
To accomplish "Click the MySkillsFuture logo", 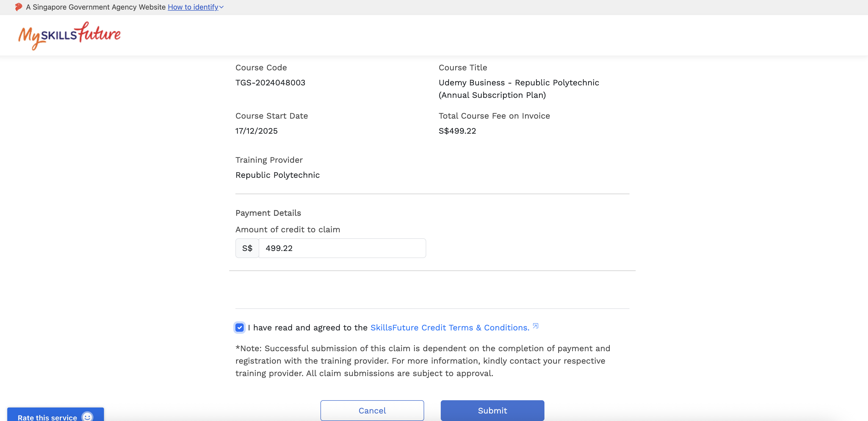I will pos(69,35).
